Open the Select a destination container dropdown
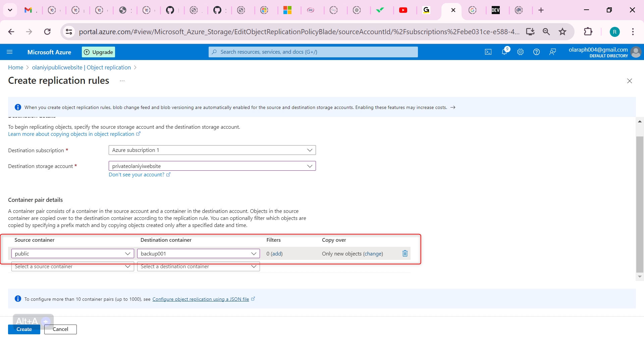Image resolution: width=644 pixels, height=342 pixels. coord(199,267)
